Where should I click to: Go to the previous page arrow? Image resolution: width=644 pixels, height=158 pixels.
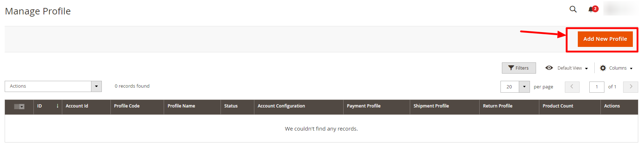click(572, 87)
